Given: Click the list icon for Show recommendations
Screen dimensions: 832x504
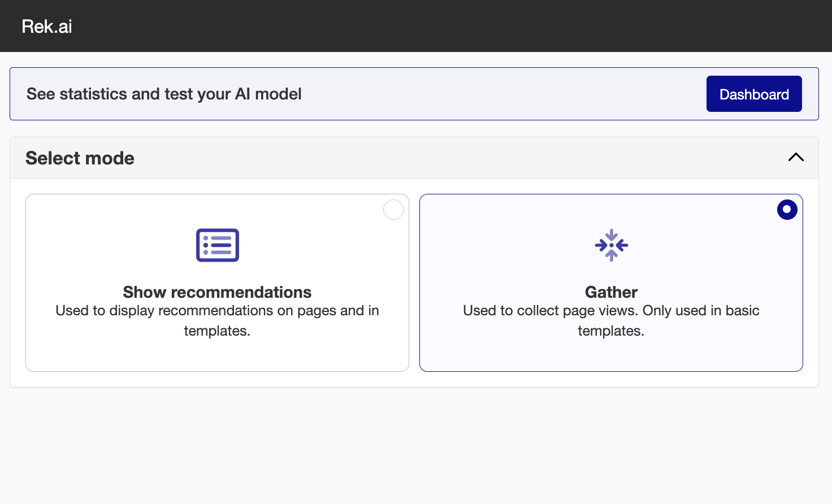Looking at the screenshot, I should (x=217, y=245).
